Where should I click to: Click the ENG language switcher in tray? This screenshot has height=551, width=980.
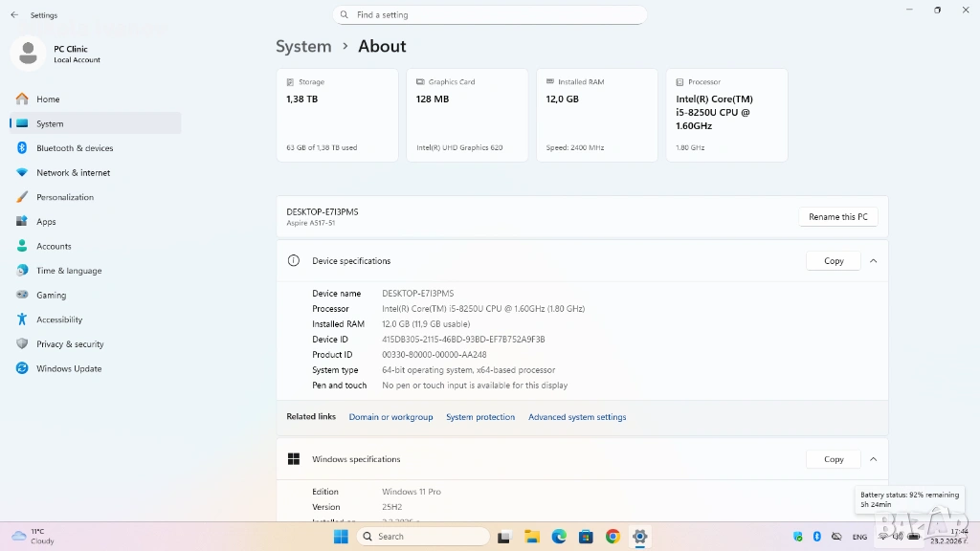(859, 537)
